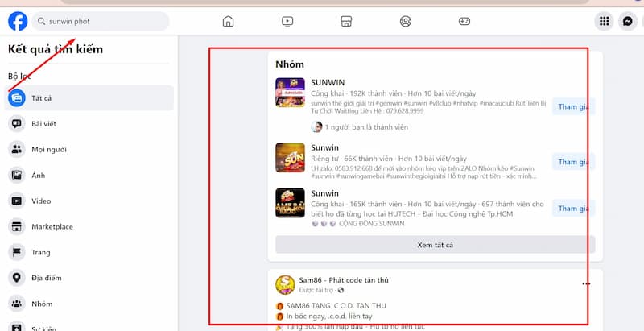Click the 'Ảnh' photo icon
The width and height of the screenshot is (644, 331).
[17, 176]
